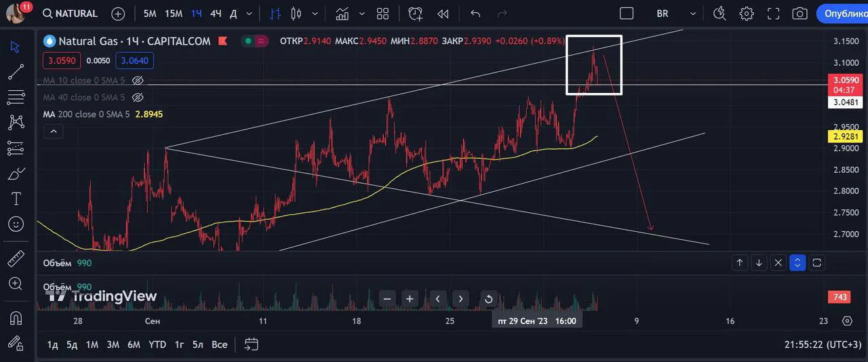The width and height of the screenshot is (868, 362).
Task: Select the 1д date range
Action: tap(52, 344)
